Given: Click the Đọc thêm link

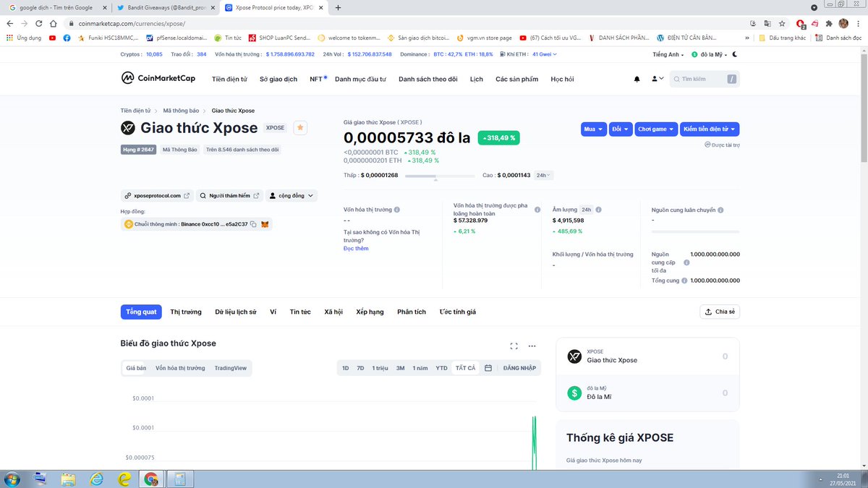Looking at the screenshot, I should [356, 248].
